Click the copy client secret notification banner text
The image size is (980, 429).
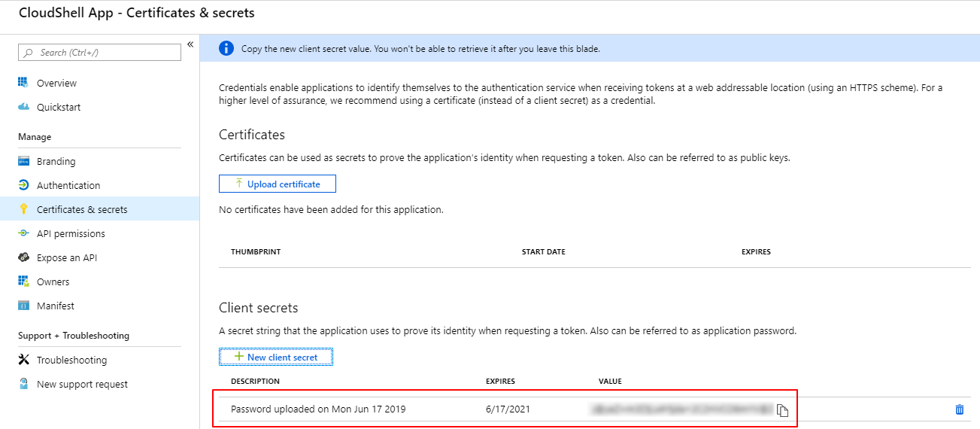pos(420,48)
